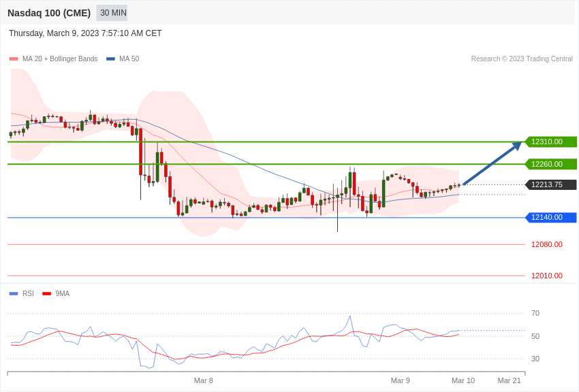
Task: Click the Mar 21 date axis label
Action: pos(510,380)
